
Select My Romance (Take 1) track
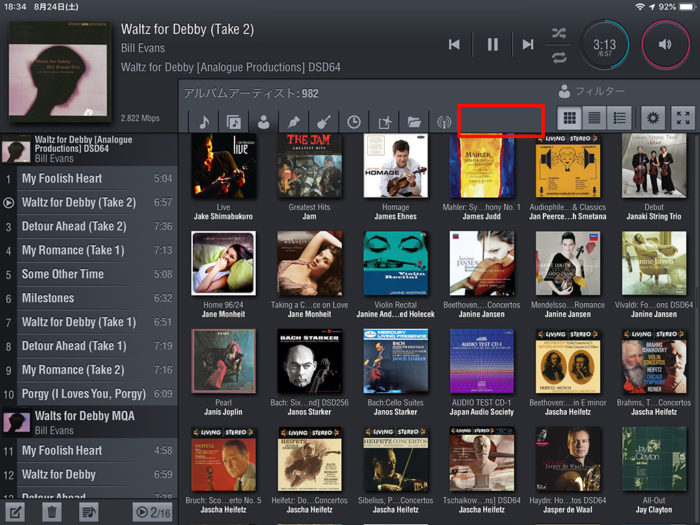click(x=89, y=250)
